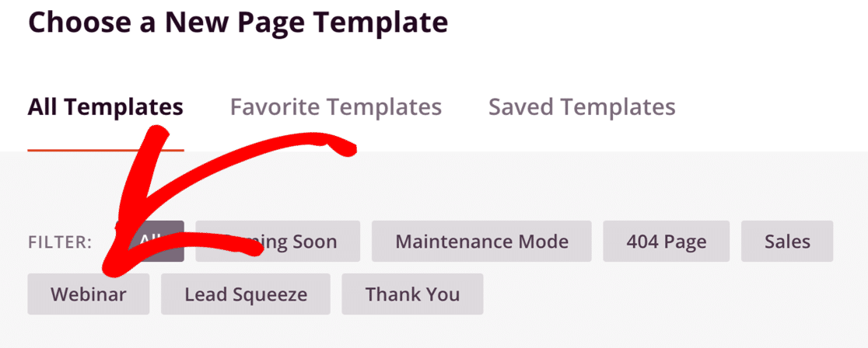Click the Choose a New Page Template heading
This screenshot has height=348, width=868.
(x=238, y=22)
